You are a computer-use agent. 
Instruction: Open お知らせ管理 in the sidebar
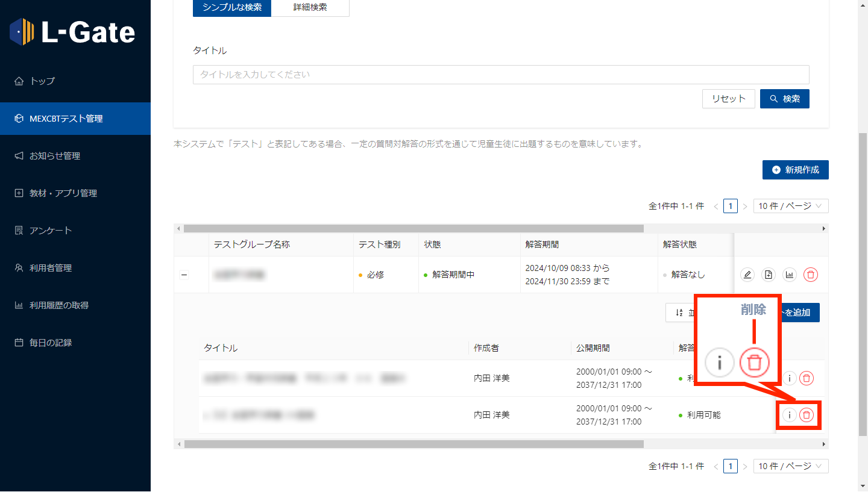pyautogui.click(x=55, y=156)
